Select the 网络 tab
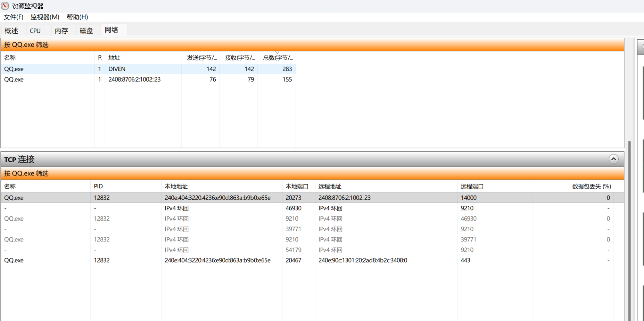Image resolution: width=644 pixels, height=321 pixels. 112,30
